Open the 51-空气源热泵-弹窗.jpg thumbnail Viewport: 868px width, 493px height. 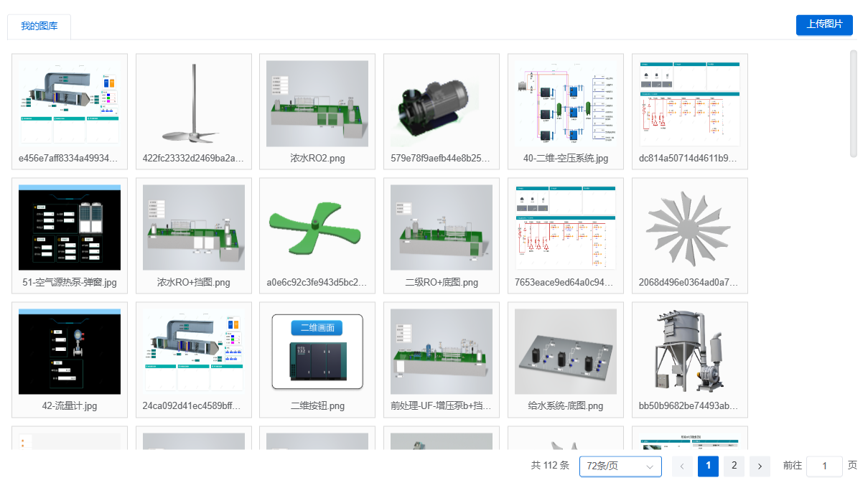click(70, 227)
